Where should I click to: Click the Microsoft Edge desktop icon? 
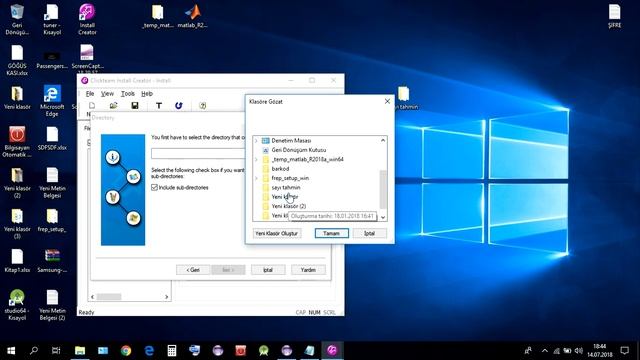coord(52,101)
